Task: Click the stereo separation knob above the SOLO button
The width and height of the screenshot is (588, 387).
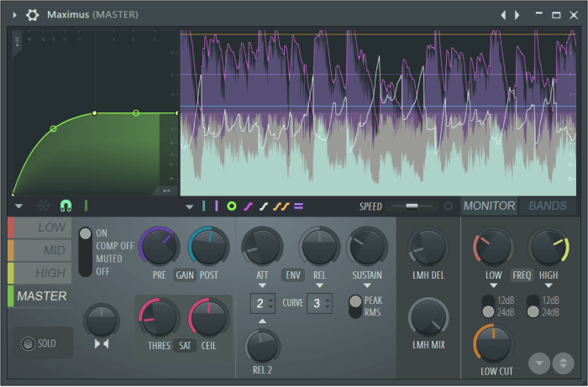Action: click(102, 321)
